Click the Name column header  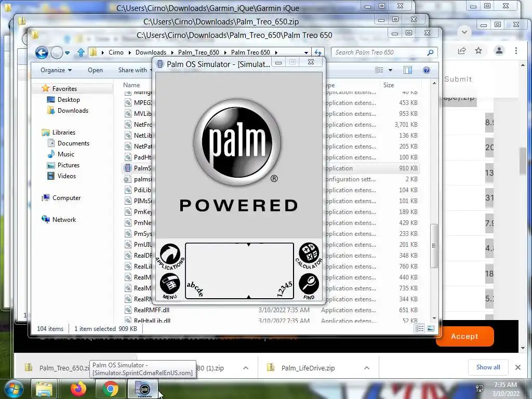click(131, 85)
